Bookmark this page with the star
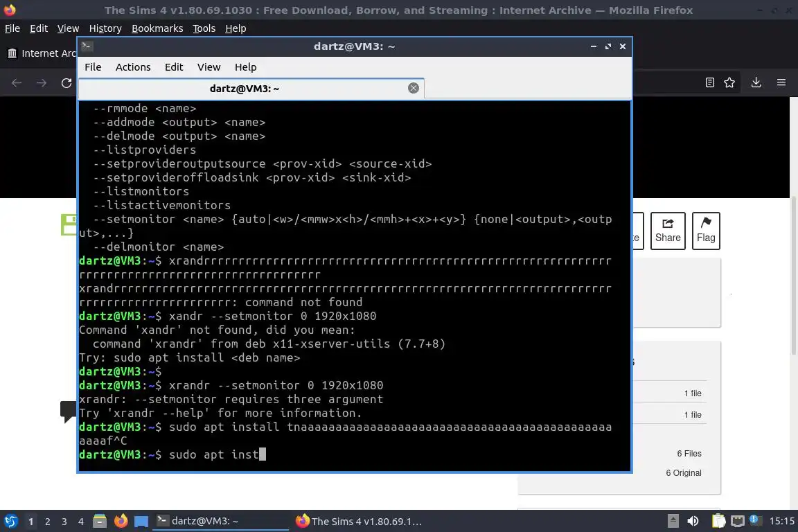Viewport: 798px width, 532px height. coord(729,82)
